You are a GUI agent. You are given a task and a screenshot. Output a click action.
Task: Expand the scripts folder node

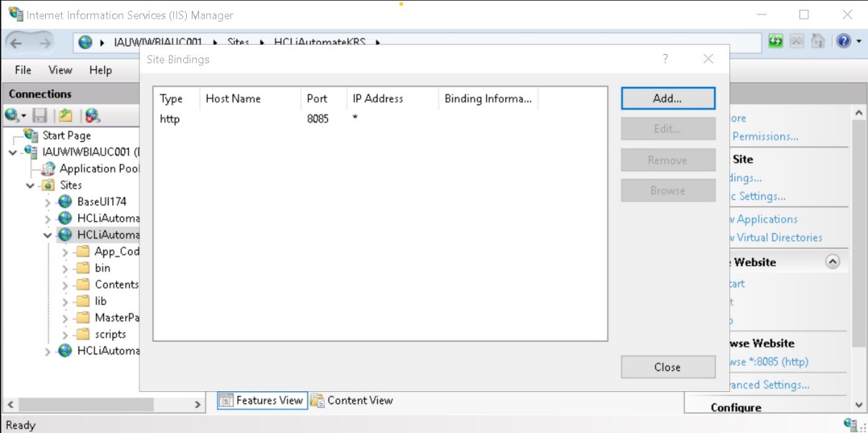(x=65, y=334)
